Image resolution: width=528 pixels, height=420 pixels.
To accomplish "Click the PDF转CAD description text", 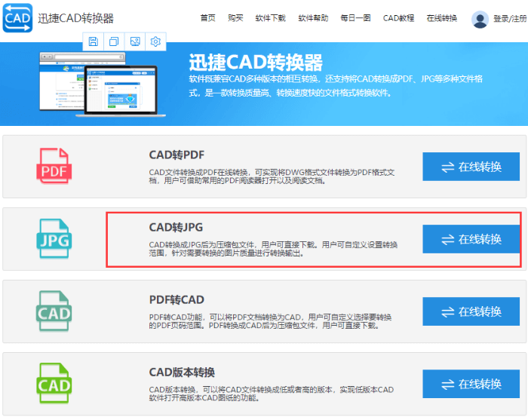I will 270,321.
